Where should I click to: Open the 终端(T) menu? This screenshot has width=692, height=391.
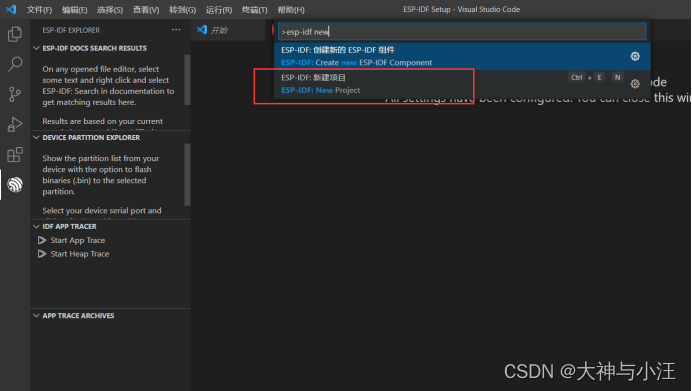point(255,10)
